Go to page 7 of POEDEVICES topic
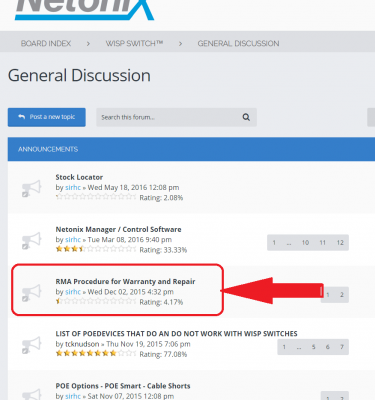 point(342,347)
